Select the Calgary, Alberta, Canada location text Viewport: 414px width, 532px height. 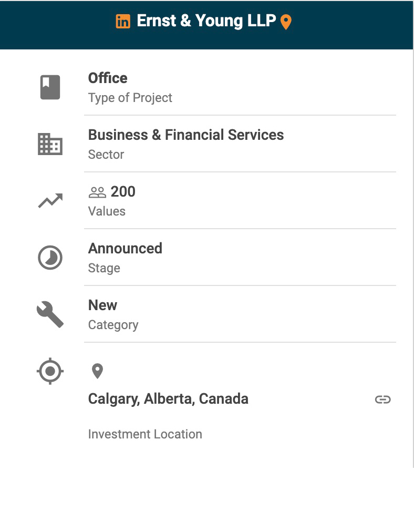click(x=168, y=399)
